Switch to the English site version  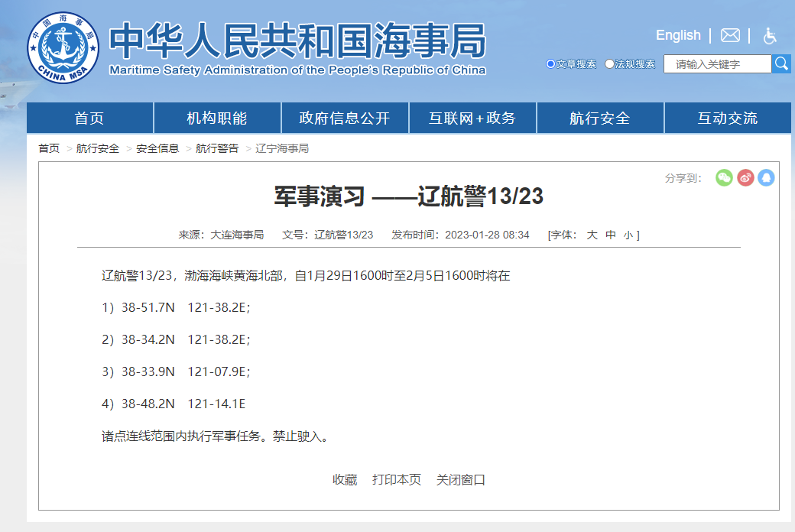point(678,35)
